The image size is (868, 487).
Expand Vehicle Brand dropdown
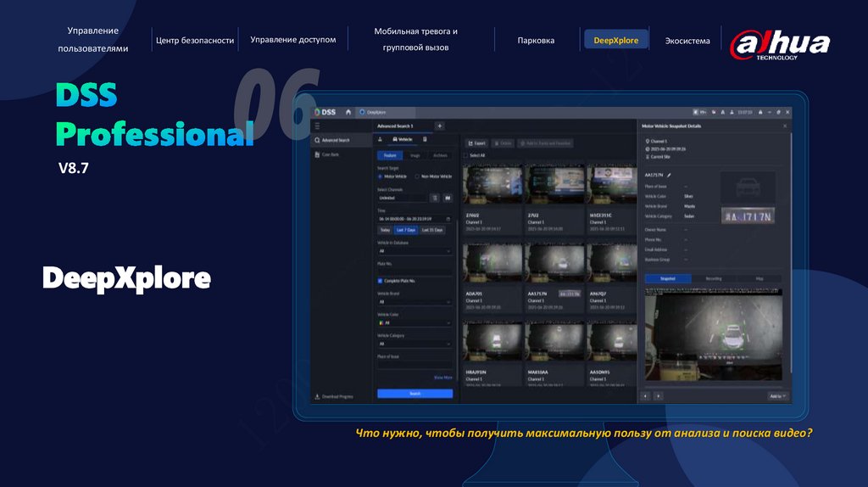pyautogui.click(x=415, y=302)
